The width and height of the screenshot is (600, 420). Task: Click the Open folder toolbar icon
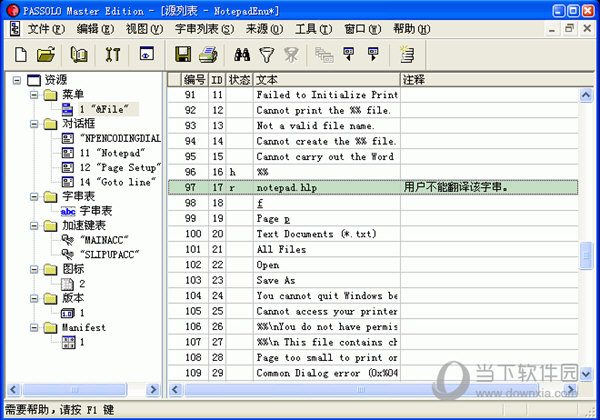point(46,54)
